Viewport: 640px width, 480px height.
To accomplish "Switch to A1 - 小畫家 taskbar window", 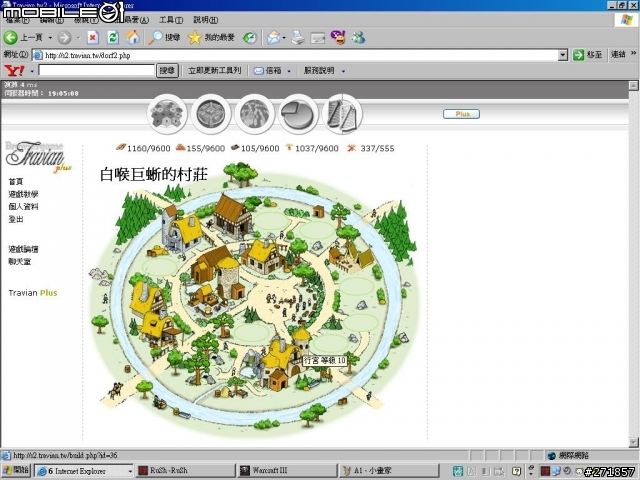I will 389,471.
